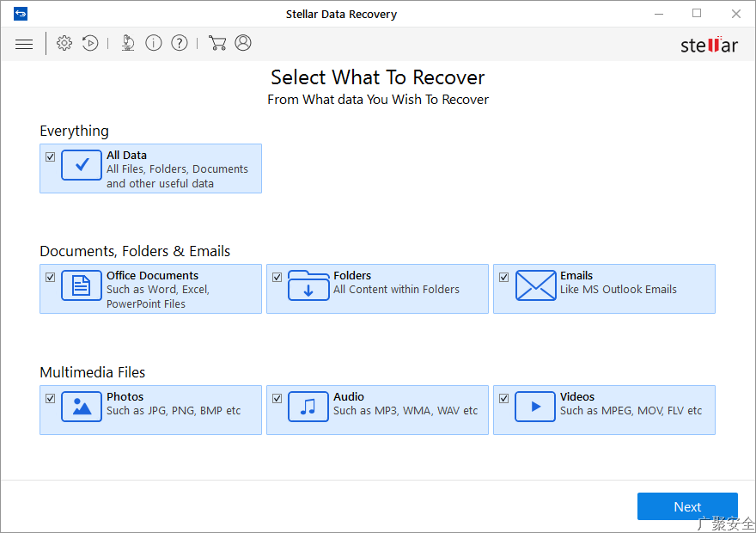
Task: Open the settings gear icon
Action: 64,43
